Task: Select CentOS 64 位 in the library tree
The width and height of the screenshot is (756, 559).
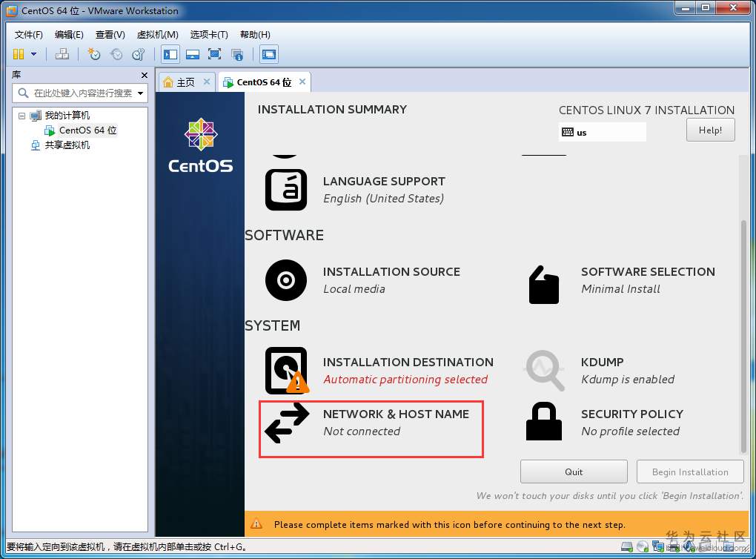Action: pyautogui.click(x=87, y=130)
